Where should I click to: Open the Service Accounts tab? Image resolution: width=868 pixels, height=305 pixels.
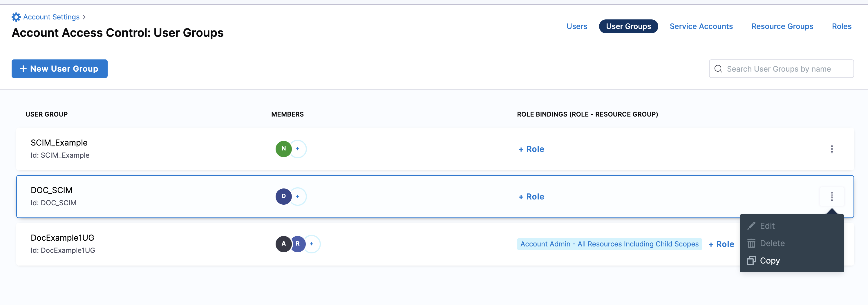701,26
